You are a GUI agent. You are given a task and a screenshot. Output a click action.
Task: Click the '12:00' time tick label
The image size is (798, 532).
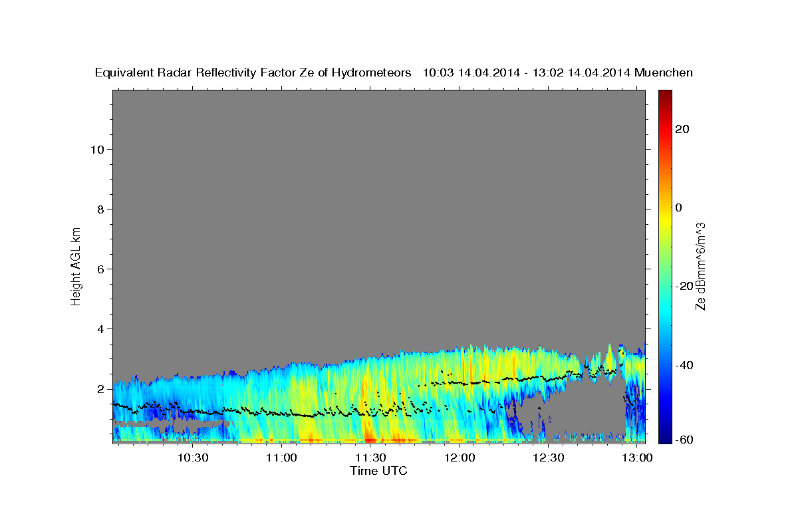(x=459, y=458)
